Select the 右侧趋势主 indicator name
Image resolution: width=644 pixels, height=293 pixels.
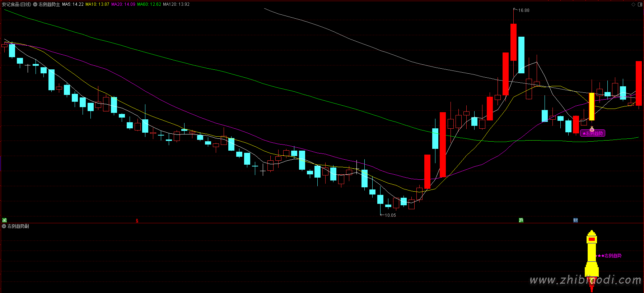pos(50,4)
